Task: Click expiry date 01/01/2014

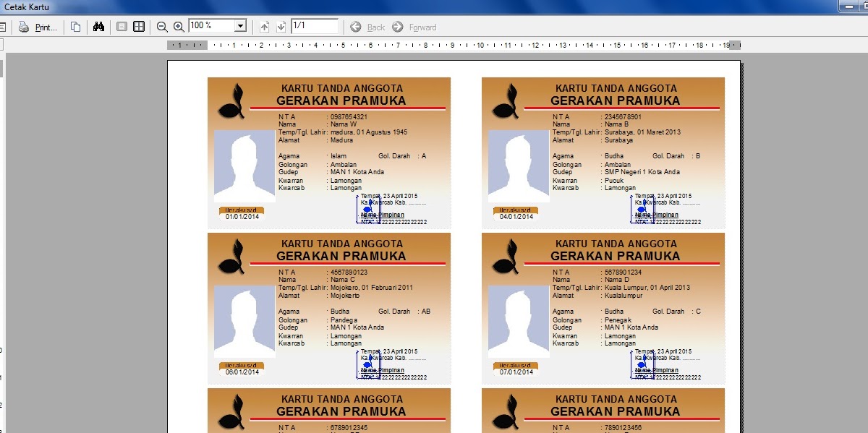Action: coord(241,216)
